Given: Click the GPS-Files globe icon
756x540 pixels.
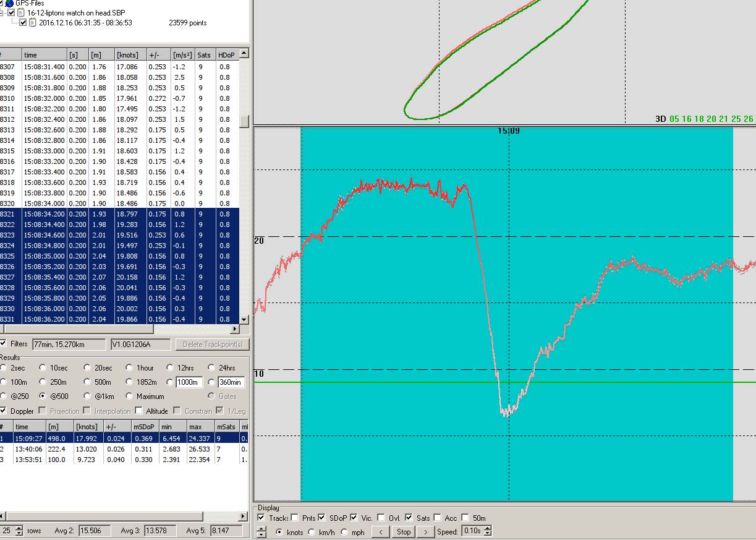Looking at the screenshot, I should (x=9, y=3).
